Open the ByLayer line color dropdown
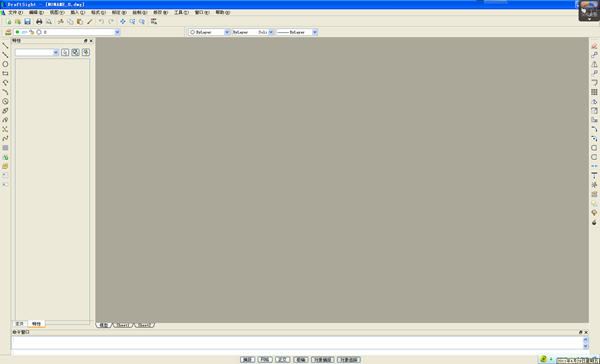The image size is (600, 364). [x=209, y=33]
